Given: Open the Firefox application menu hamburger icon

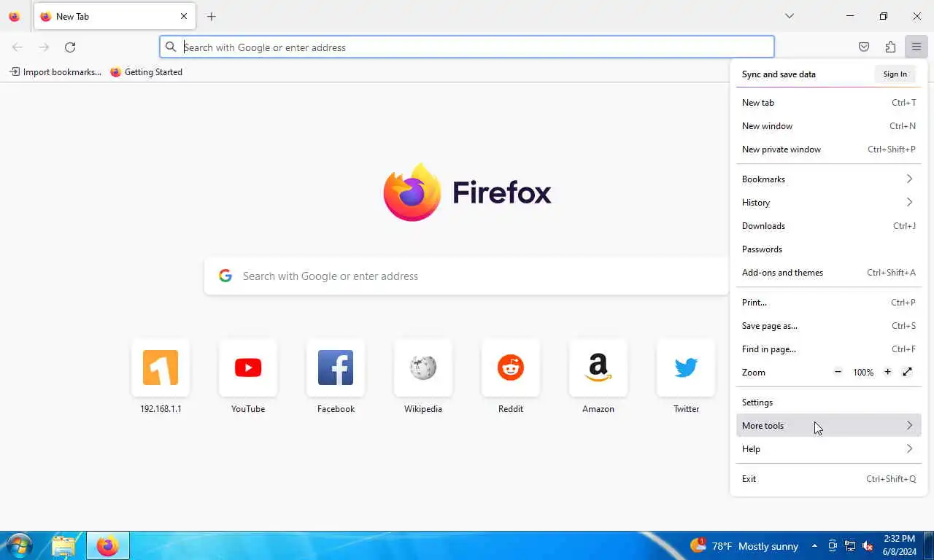Looking at the screenshot, I should [916, 47].
